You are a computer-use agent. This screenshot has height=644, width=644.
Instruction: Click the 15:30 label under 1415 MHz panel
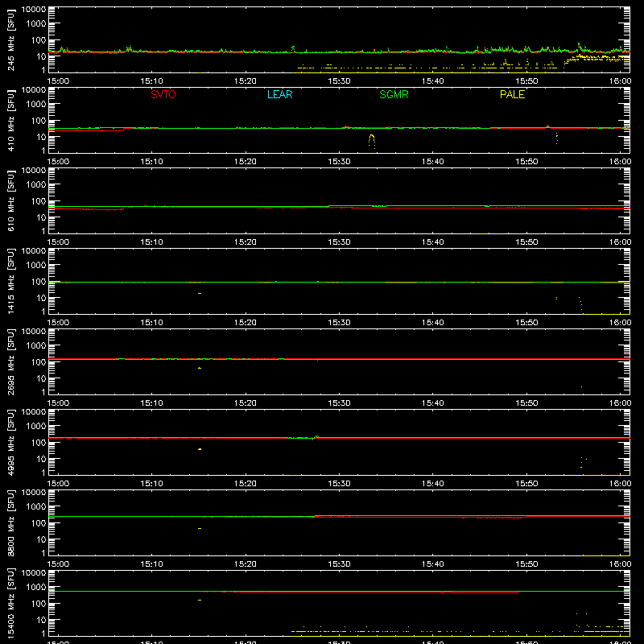pyautogui.click(x=339, y=323)
